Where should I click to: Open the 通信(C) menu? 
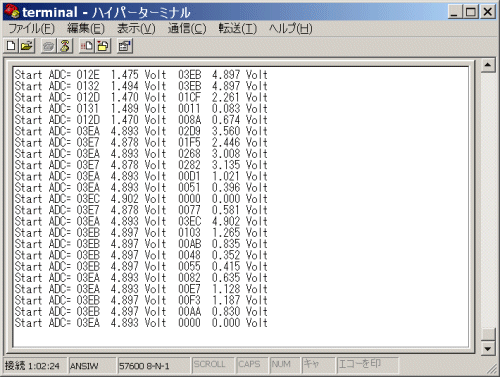pos(187,28)
